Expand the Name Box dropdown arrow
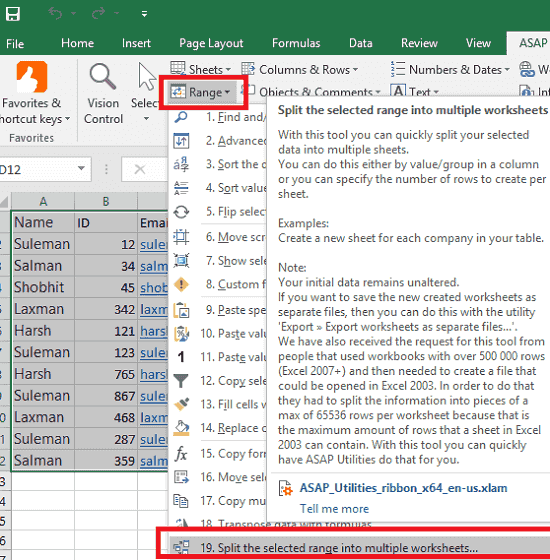This screenshot has height=560, width=550. (x=81, y=168)
